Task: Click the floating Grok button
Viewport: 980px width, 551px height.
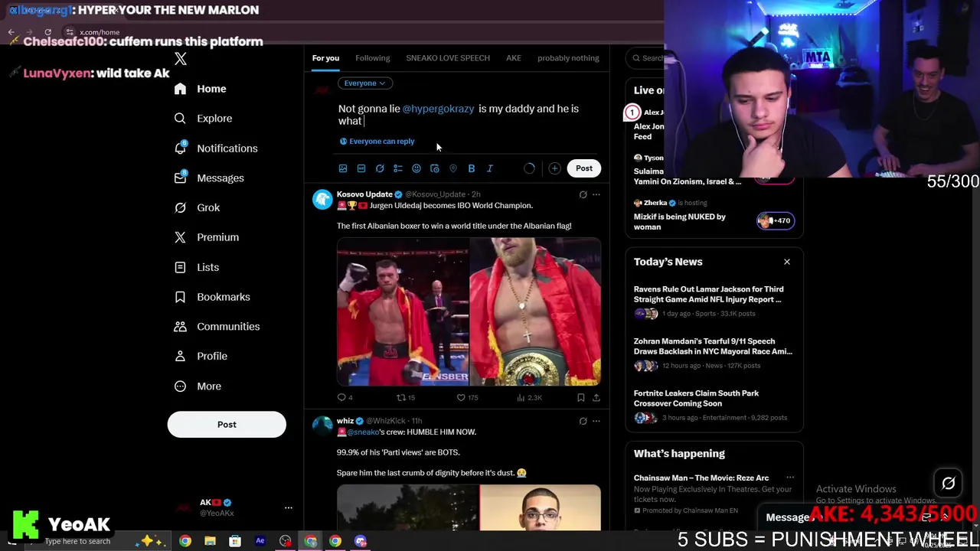Action: tap(948, 484)
